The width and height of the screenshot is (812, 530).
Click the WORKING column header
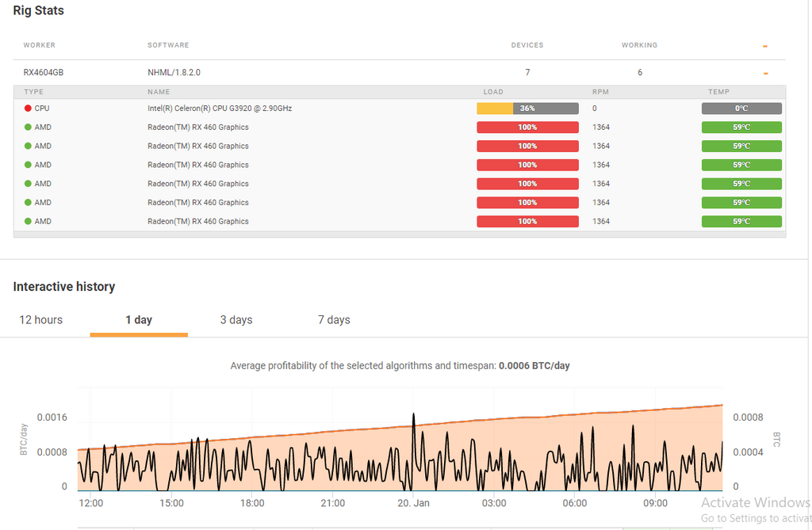(x=640, y=45)
